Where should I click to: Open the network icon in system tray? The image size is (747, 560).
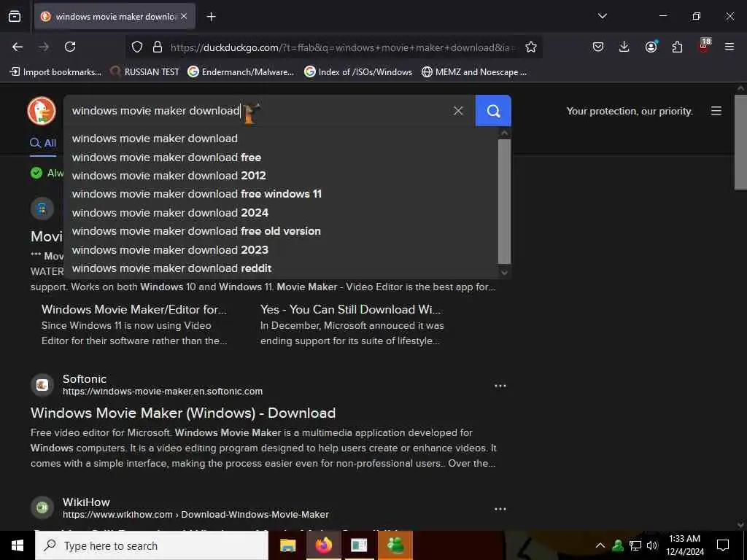pyautogui.click(x=635, y=545)
